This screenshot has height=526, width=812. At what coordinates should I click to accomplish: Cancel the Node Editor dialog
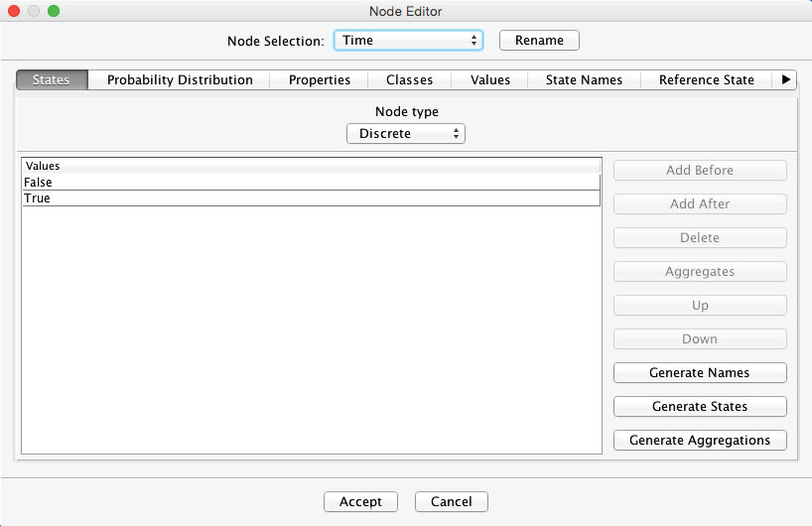[451, 501]
